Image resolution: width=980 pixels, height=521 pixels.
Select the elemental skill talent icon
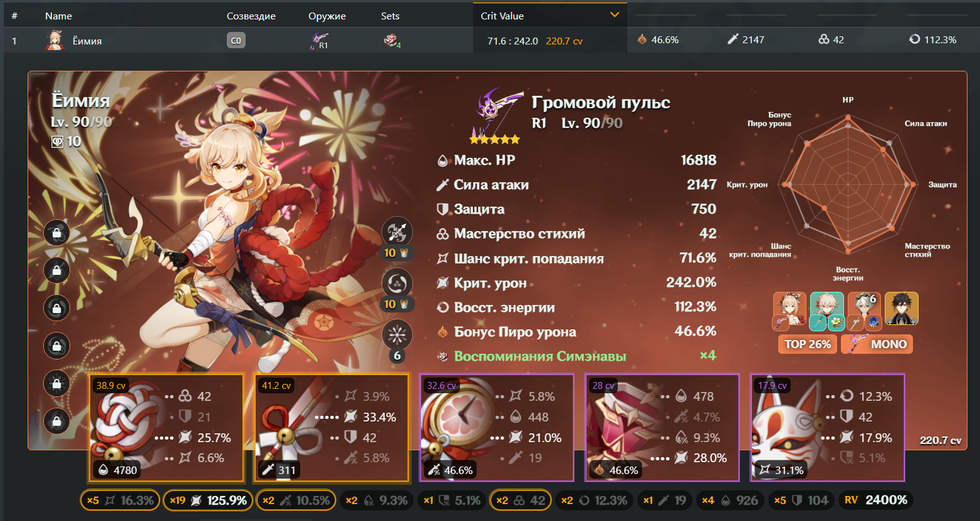[x=397, y=284]
